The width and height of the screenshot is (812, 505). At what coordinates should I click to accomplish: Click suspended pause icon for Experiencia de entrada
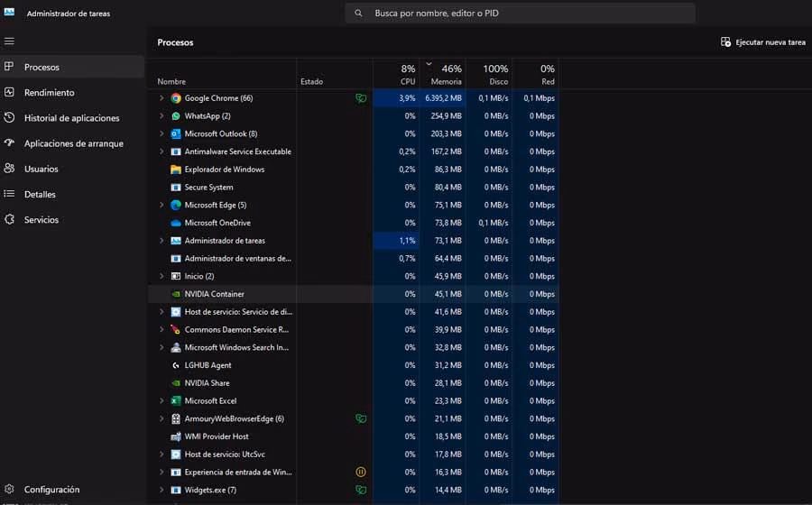point(361,473)
